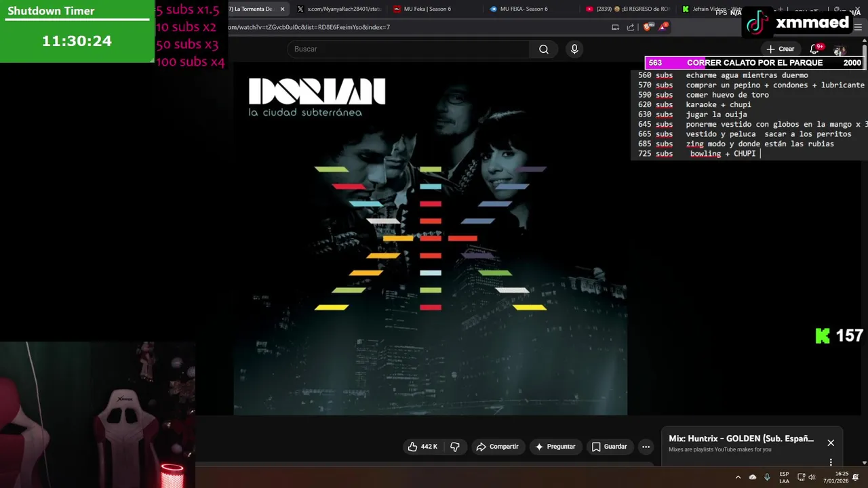Activate voice search microphone icon

[574, 49]
